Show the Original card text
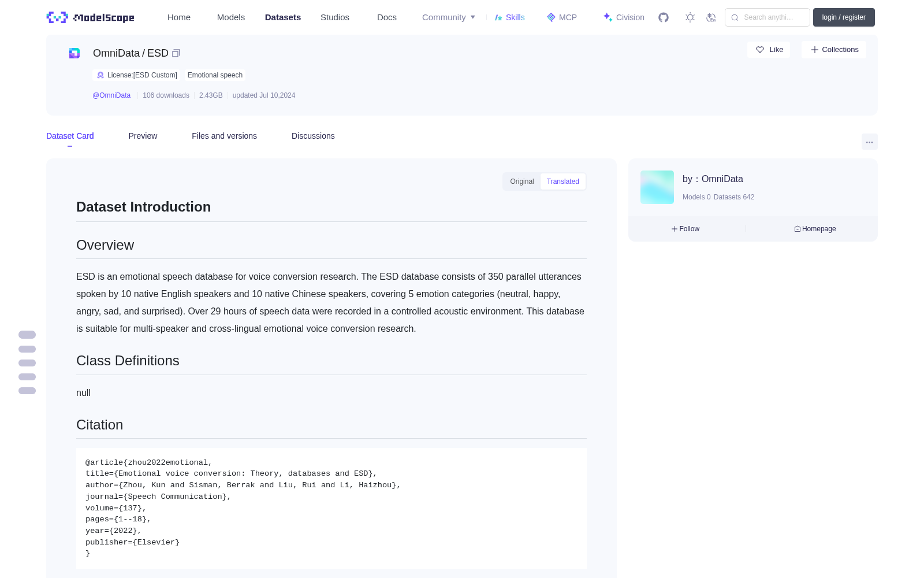The width and height of the screenshot is (924, 578). click(x=522, y=181)
